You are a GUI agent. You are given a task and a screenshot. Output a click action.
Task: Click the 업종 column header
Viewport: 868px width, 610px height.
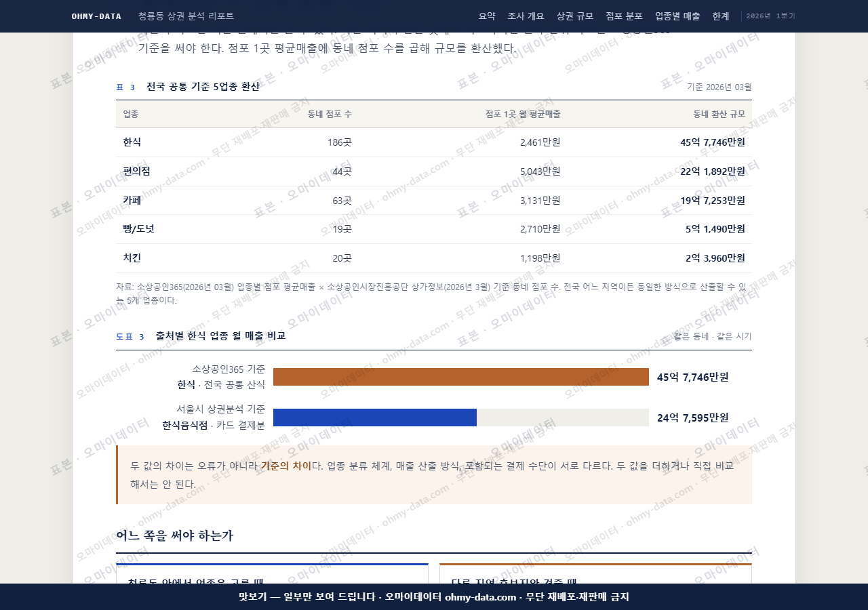pos(130,114)
